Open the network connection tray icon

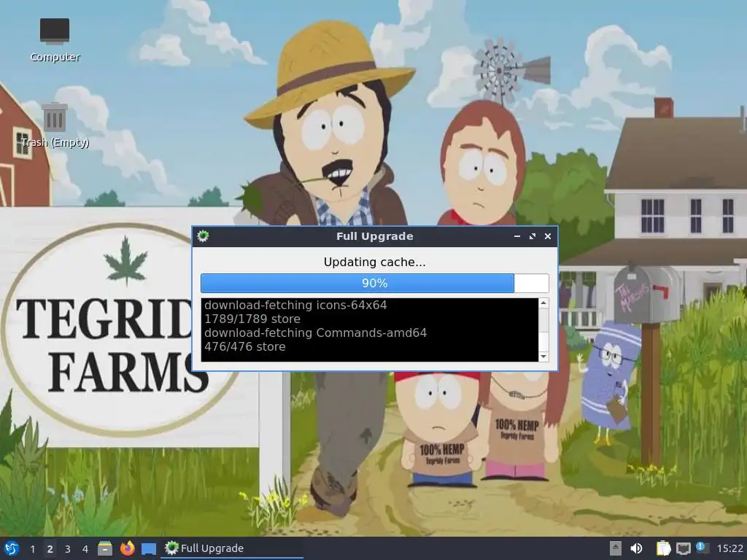tap(683, 548)
